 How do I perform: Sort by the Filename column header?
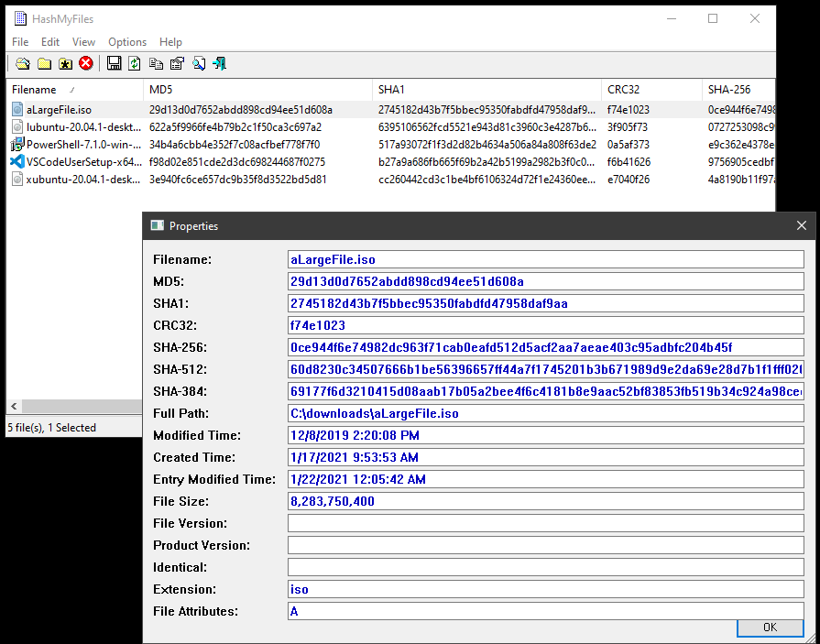coord(74,90)
